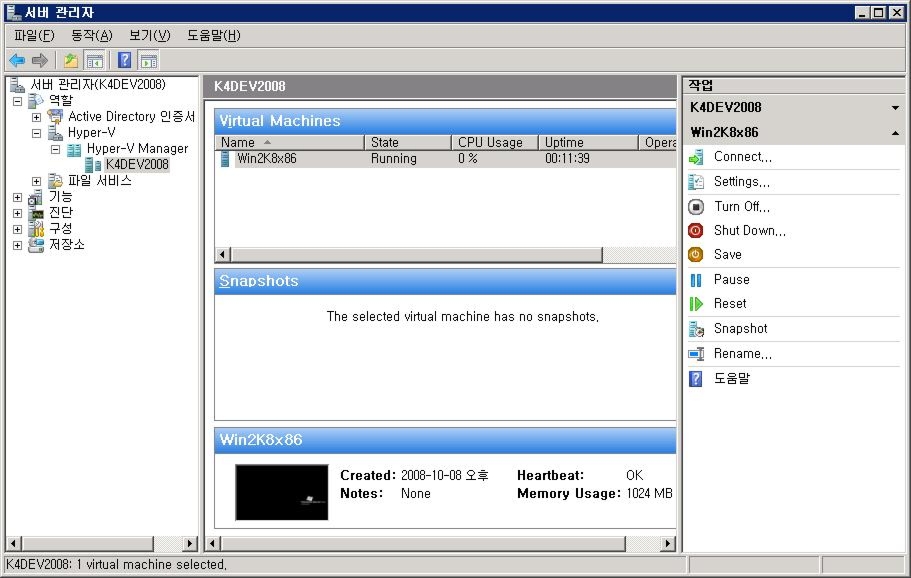The height and width of the screenshot is (578, 911).
Task: Click the Hyper-V Manager icon in tree
Action: pos(74,149)
